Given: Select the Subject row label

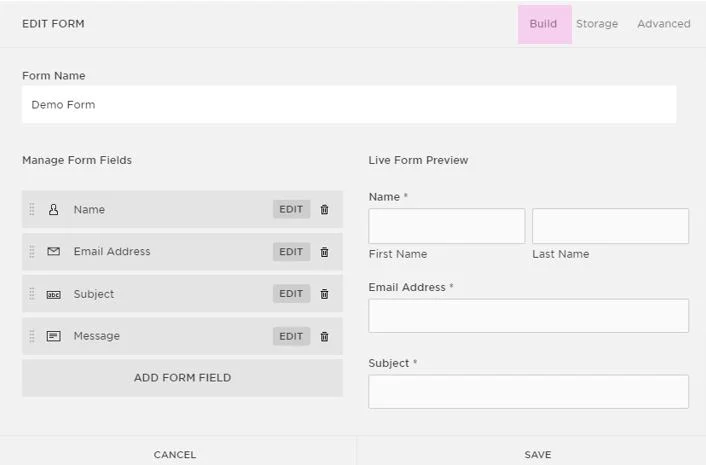Looking at the screenshot, I should click(94, 294).
